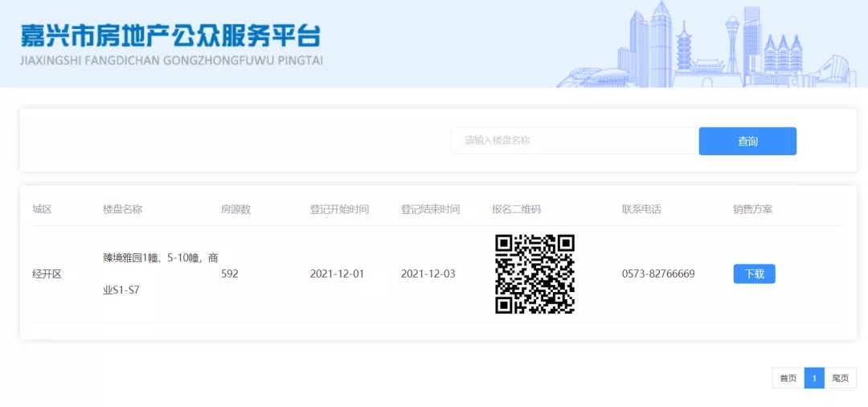
Task: Click the 登记结束时间 column header
Action: [430, 209]
